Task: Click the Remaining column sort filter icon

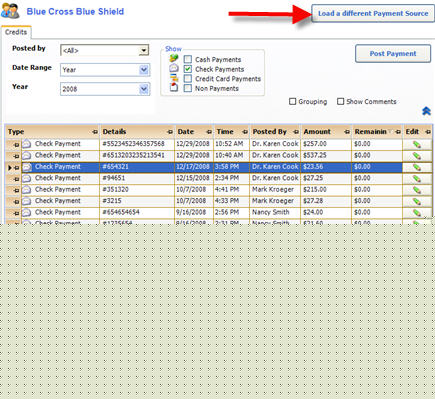Action: pyautogui.click(x=390, y=132)
